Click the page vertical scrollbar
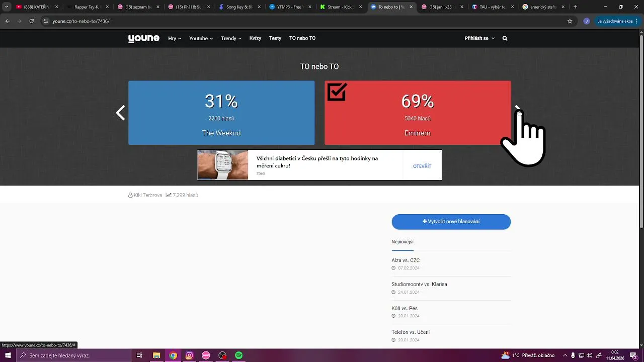Screen dimensions: 644x362 coord(641,131)
